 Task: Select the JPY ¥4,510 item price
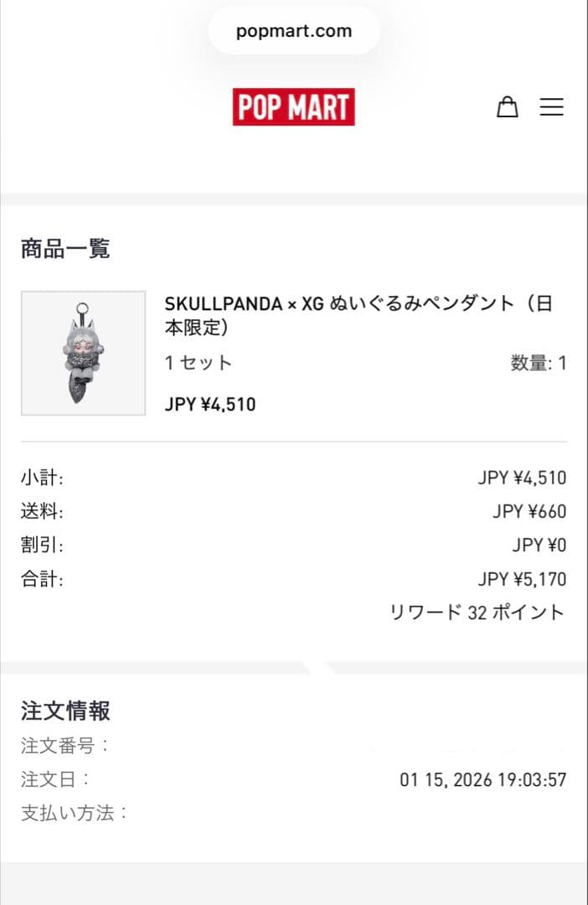[x=209, y=403]
